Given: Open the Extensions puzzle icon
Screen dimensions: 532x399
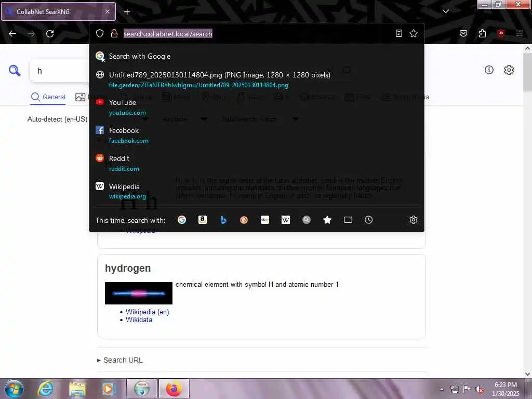Looking at the screenshot, I should (x=482, y=33).
